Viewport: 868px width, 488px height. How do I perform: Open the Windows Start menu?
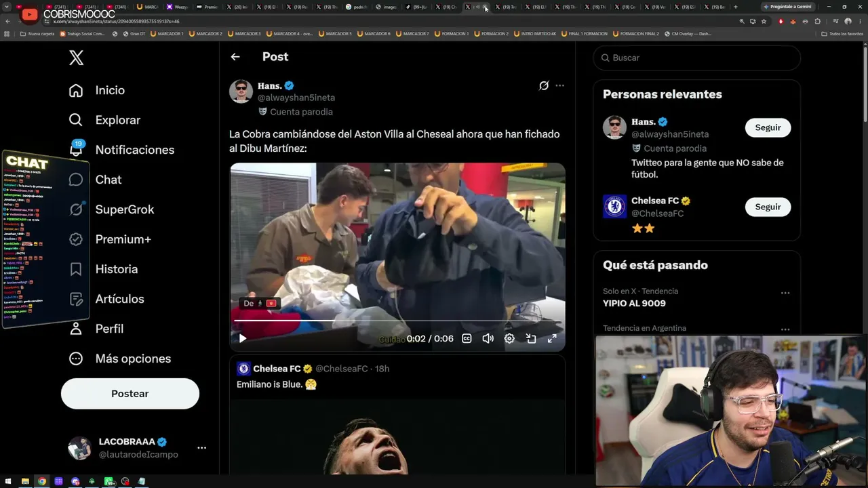click(9, 482)
